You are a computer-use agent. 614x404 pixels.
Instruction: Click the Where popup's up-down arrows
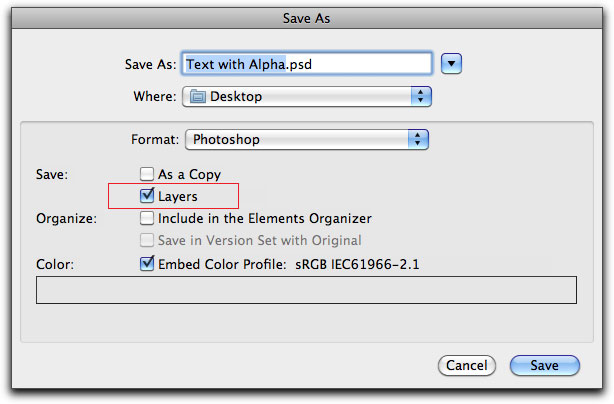(421, 96)
